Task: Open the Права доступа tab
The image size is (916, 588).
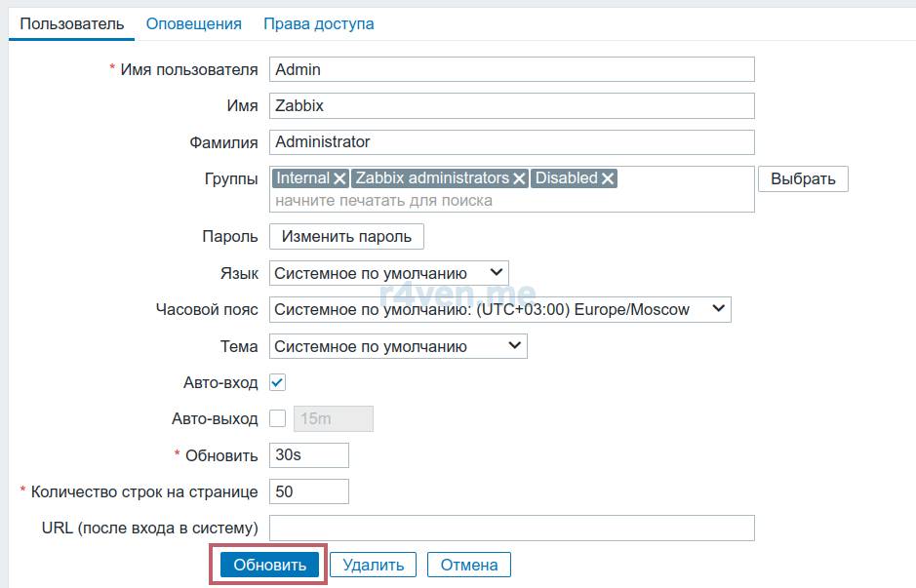Action: coord(318,23)
